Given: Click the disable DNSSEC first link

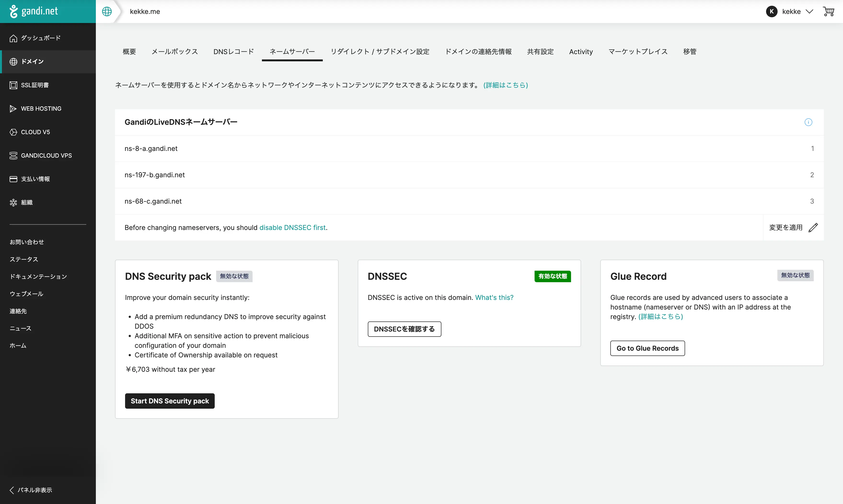Looking at the screenshot, I should coord(292,228).
